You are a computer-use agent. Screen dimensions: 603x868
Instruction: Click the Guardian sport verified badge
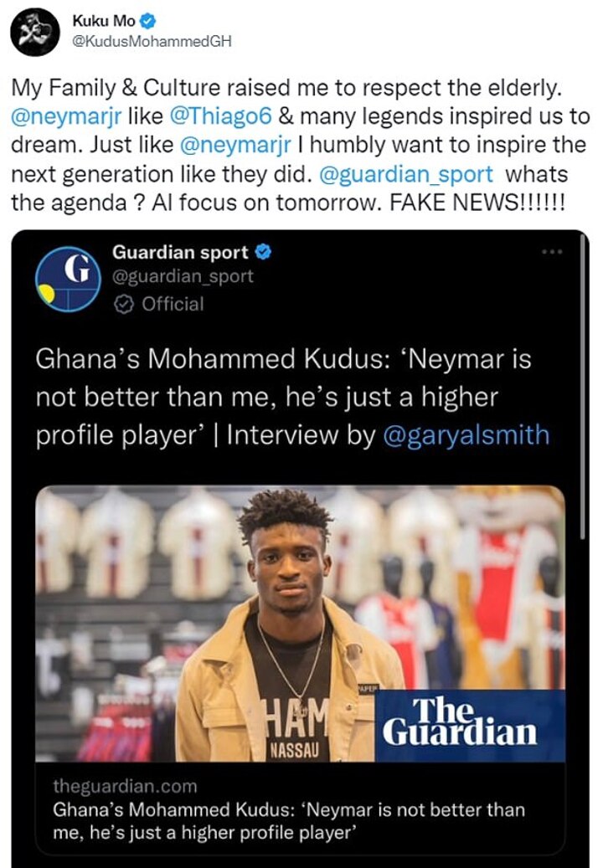pyautogui.click(x=260, y=252)
